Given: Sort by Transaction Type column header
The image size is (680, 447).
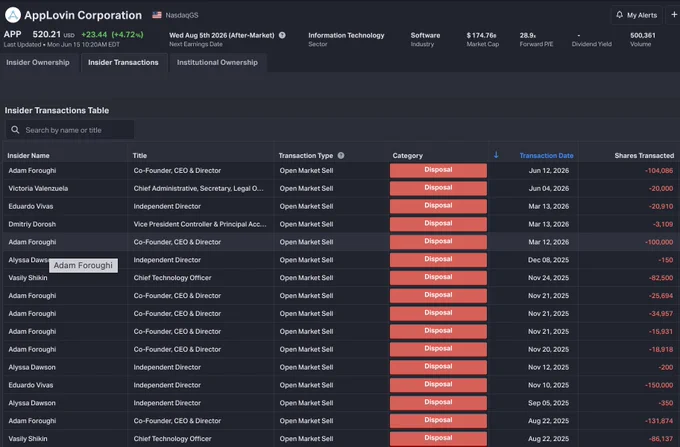Looking at the screenshot, I should [306, 156].
